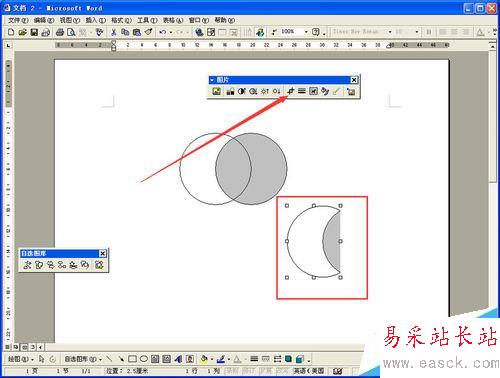
Task: Click the Open file folder icon
Action: [22, 32]
